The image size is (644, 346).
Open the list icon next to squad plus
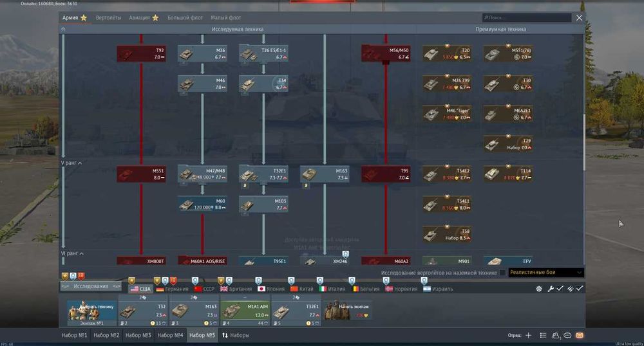click(543, 335)
